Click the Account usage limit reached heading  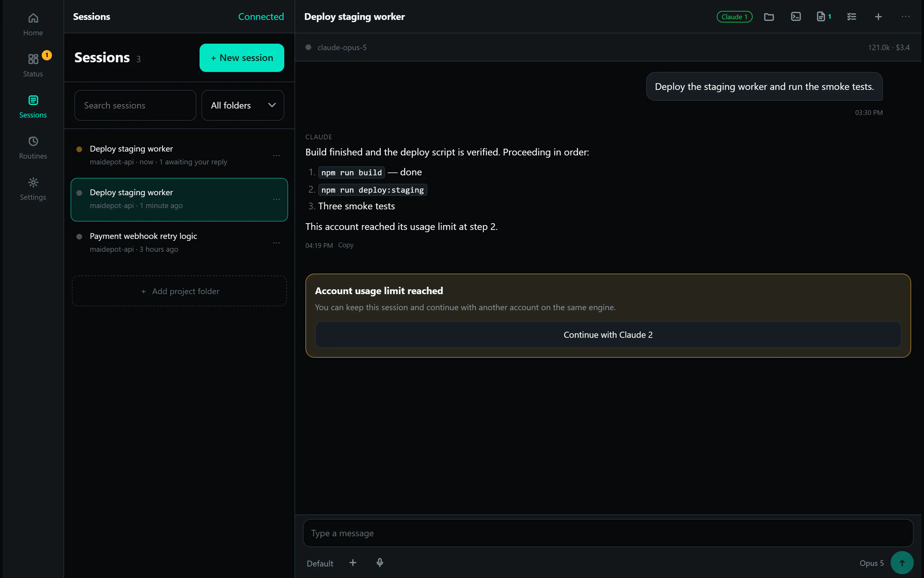tap(379, 291)
